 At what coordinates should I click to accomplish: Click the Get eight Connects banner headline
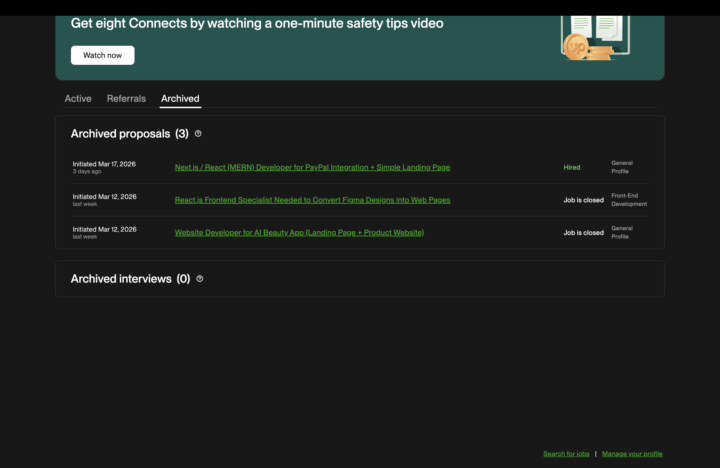257,23
